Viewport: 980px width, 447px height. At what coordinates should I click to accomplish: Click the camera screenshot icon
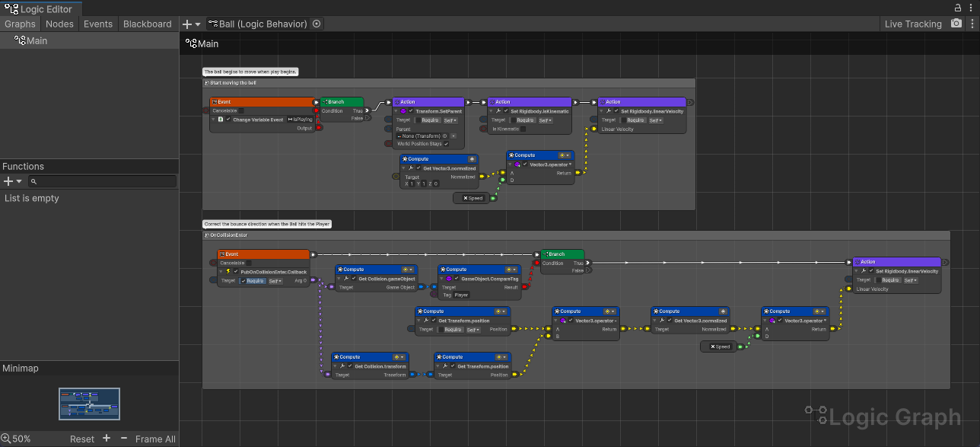click(x=956, y=24)
